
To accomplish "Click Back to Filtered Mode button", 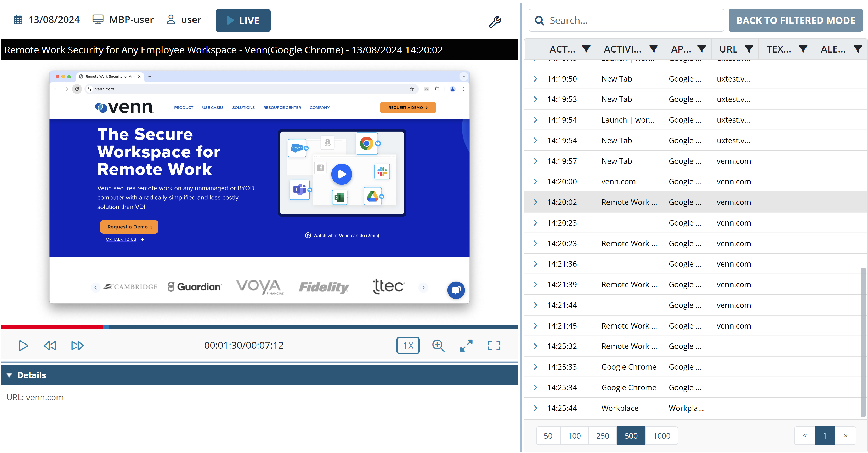I will (x=795, y=21).
